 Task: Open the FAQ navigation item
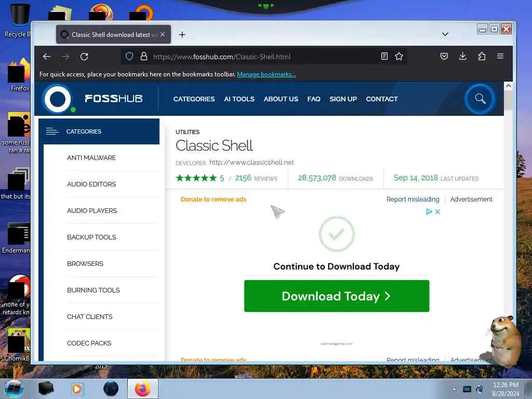click(x=314, y=99)
